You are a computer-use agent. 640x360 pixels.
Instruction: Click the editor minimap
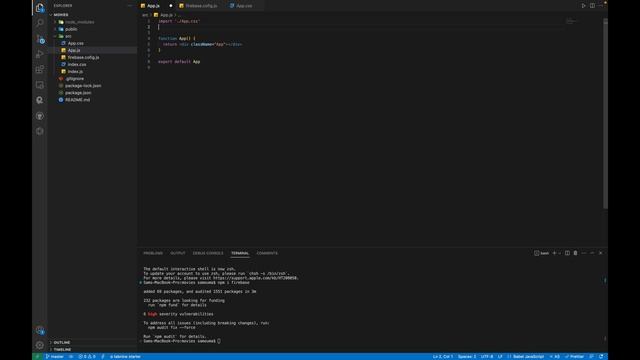pyautogui.click(x=571, y=21)
